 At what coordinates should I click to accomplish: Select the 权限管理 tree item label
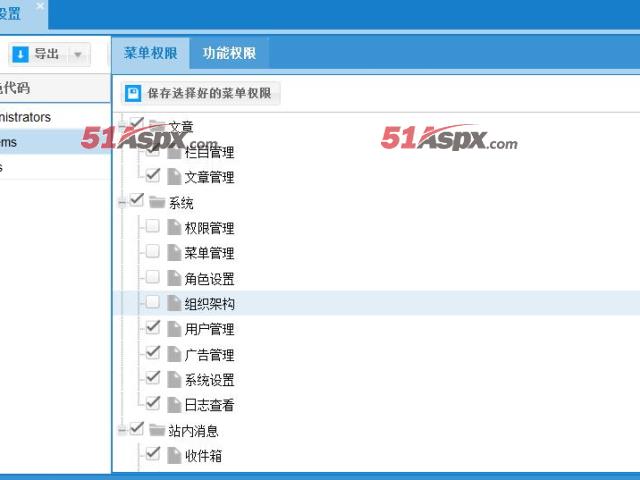pyautogui.click(x=209, y=228)
